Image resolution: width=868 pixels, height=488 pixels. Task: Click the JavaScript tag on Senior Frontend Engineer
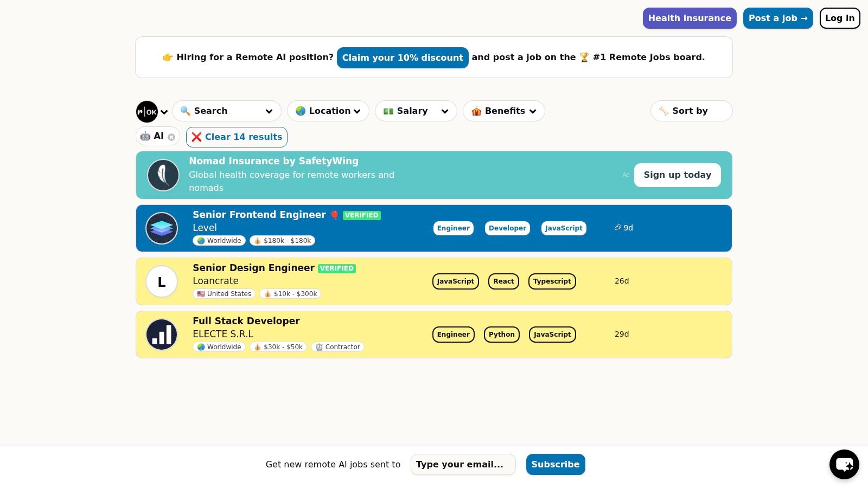coord(564,228)
